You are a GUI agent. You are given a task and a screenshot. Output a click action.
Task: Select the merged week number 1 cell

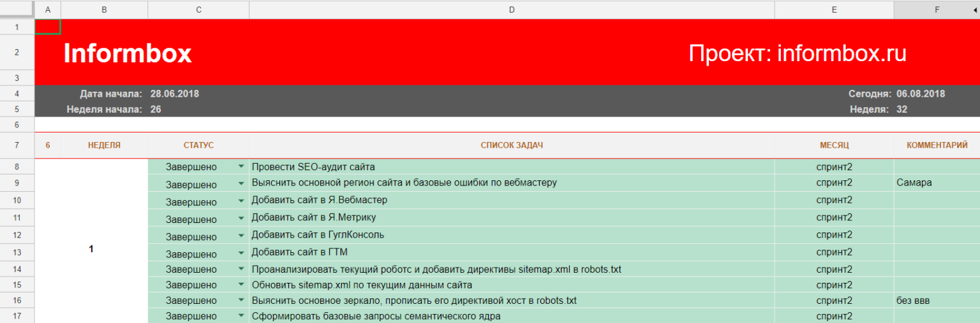point(91,249)
